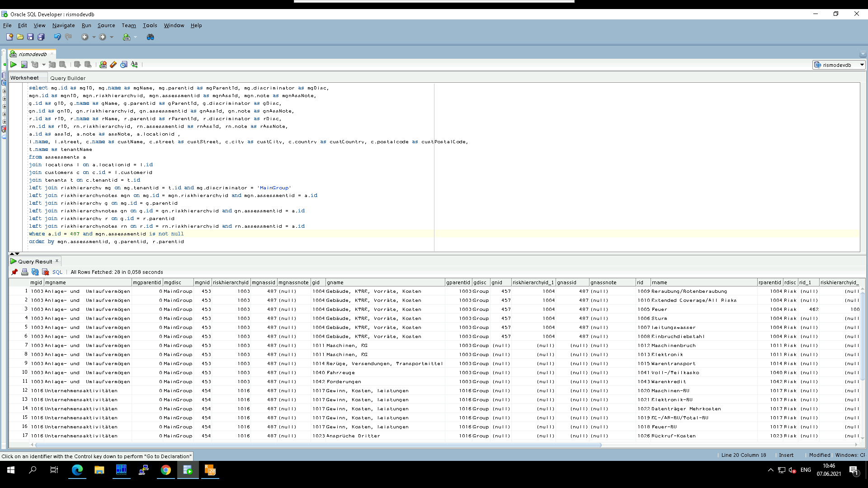Switch to the Query Builder tab

[68, 78]
